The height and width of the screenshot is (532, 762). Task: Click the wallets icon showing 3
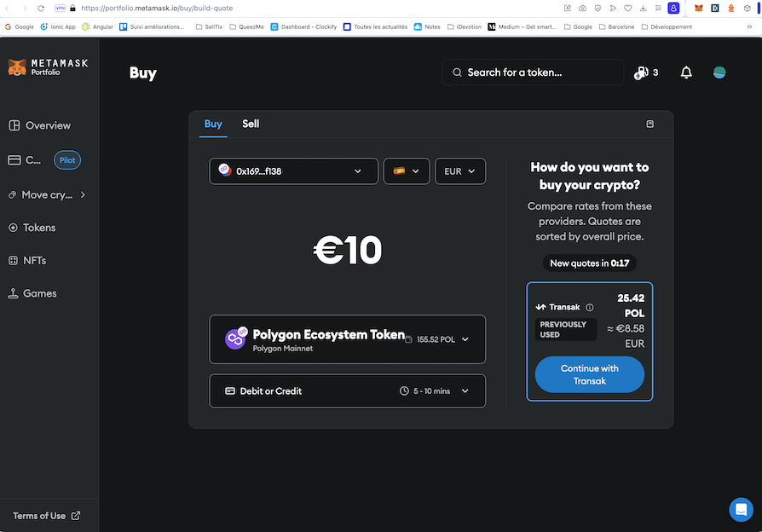tap(645, 72)
